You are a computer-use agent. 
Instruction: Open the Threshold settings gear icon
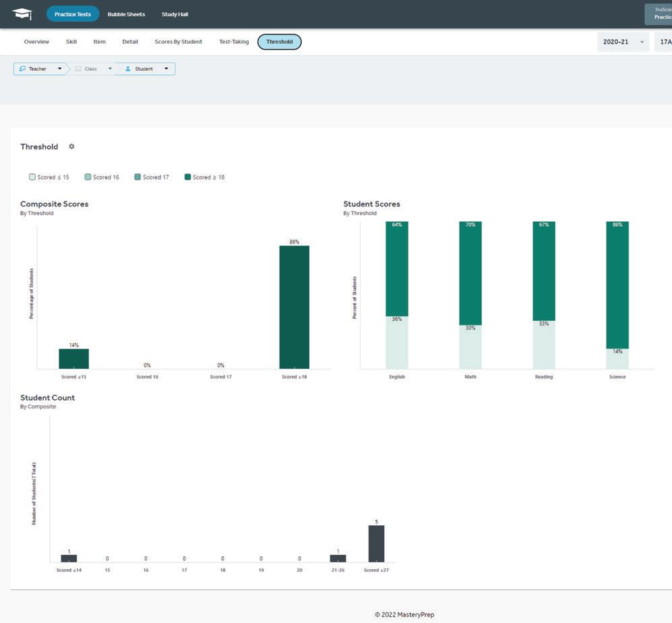[71, 146]
